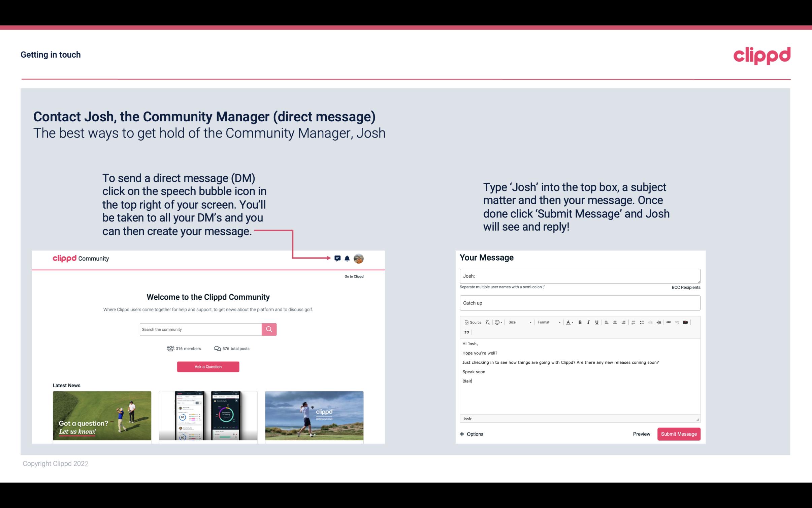Click the Ask a Question button
The width and height of the screenshot is (812, 508).
pyautogui.click(x=208, y=366)
